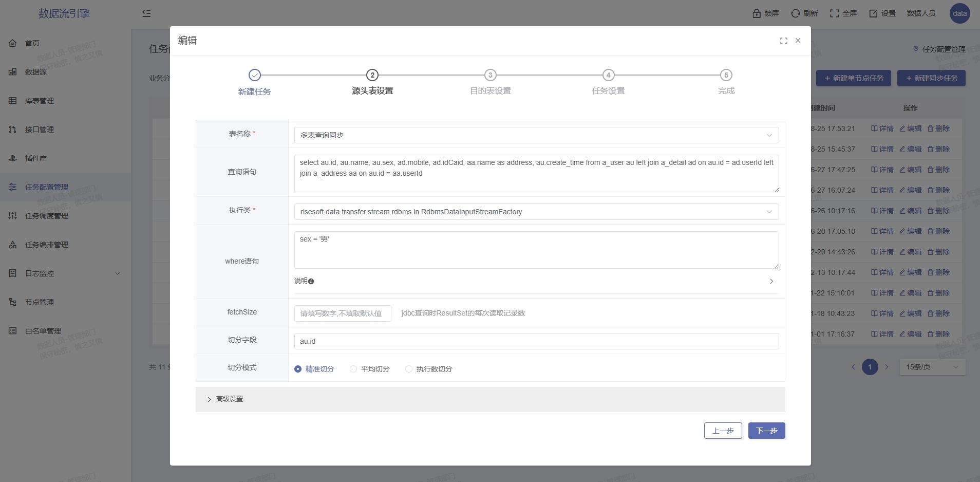Click the sidebar collapse icon in header
The height and width of the screenshot is (482, 980).
tap(146, 13)
